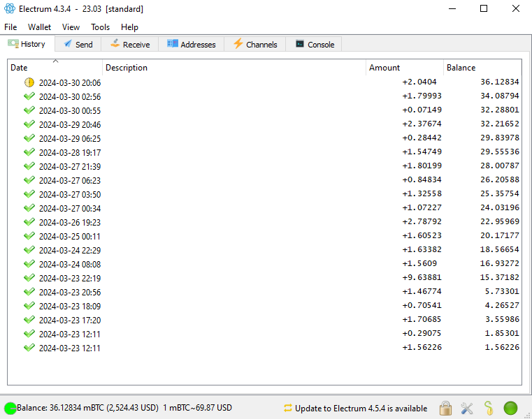Click the seed icon in status bar
Screen dimensions: 532x419
(489, 408)
